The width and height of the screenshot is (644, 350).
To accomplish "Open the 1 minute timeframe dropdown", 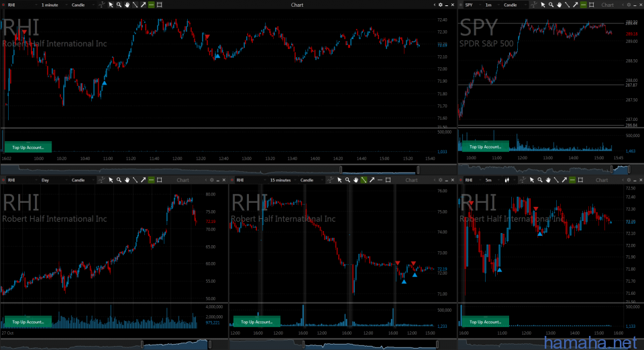I will [52, 5].
